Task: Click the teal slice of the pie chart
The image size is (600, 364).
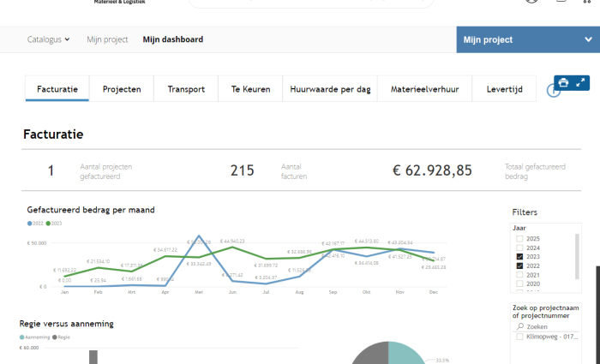Action: (x=405, y=354)
